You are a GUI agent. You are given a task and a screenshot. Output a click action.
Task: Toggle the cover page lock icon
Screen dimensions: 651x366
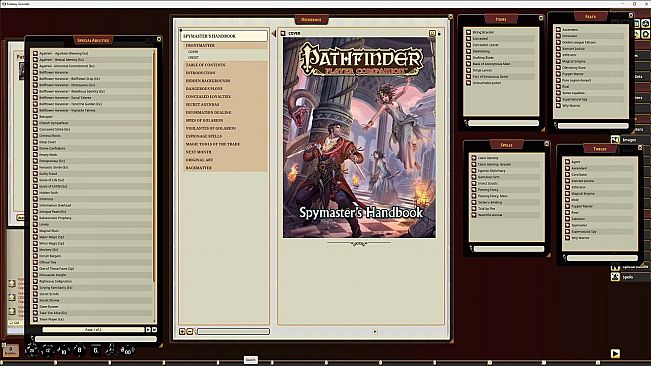[x=432, y=33]
